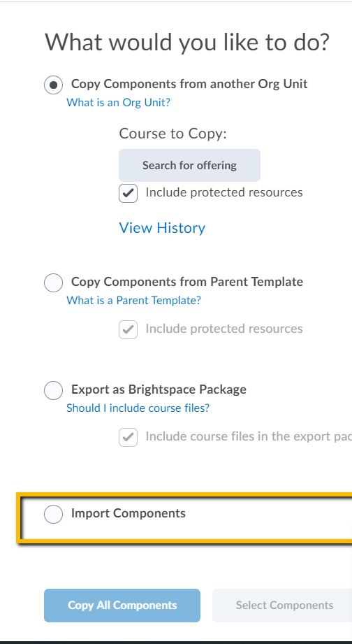Toggle the Include course files in export checkbox

coord(128,437)
